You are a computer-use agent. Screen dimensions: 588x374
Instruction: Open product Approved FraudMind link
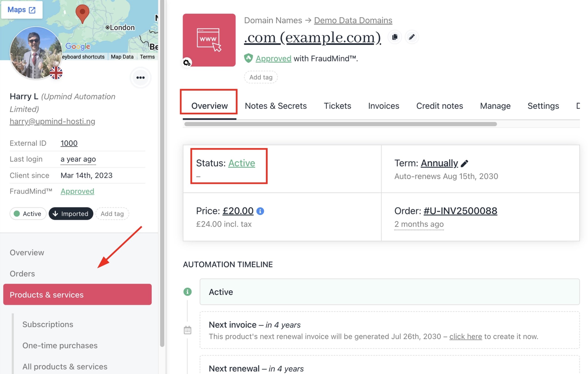coord(273,59)
